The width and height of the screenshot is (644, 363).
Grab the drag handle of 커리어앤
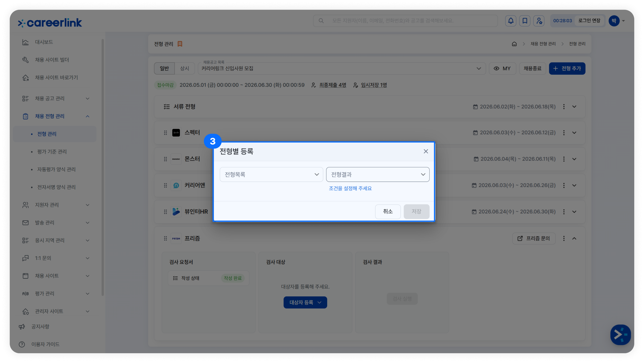(165, 185)
